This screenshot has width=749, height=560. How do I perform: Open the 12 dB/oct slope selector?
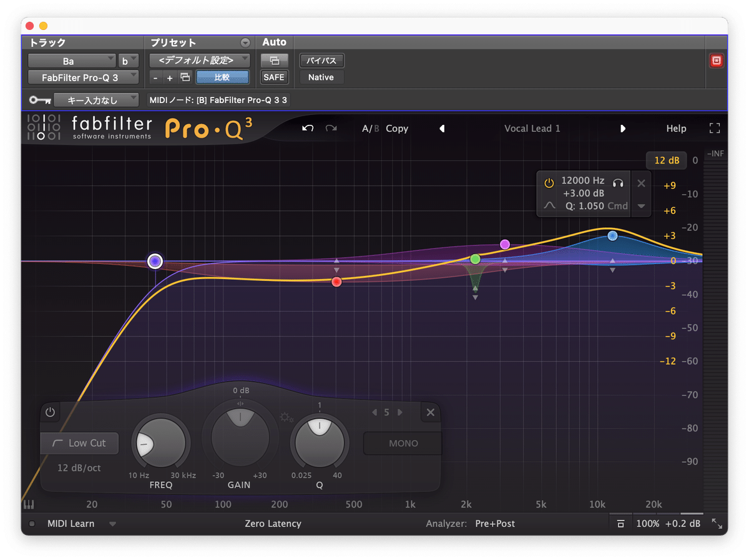pyautogui.click(x=79, y=468)
